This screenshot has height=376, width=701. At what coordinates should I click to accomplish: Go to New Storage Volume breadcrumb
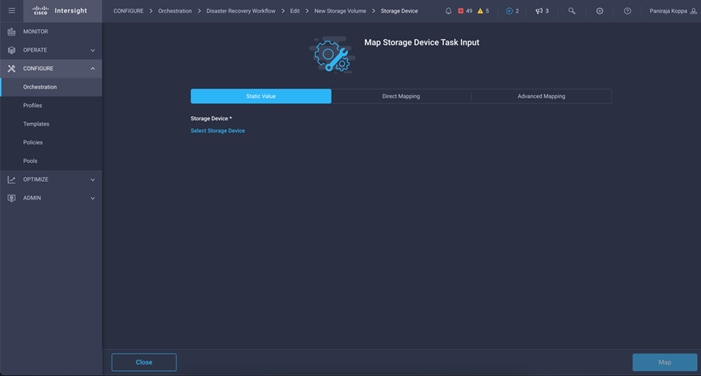click(340, 11)
